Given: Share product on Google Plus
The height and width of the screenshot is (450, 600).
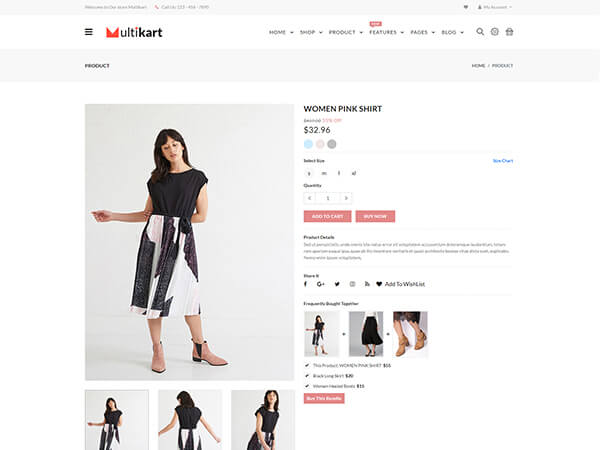Looking at the screenshot, I should point(321,284).
